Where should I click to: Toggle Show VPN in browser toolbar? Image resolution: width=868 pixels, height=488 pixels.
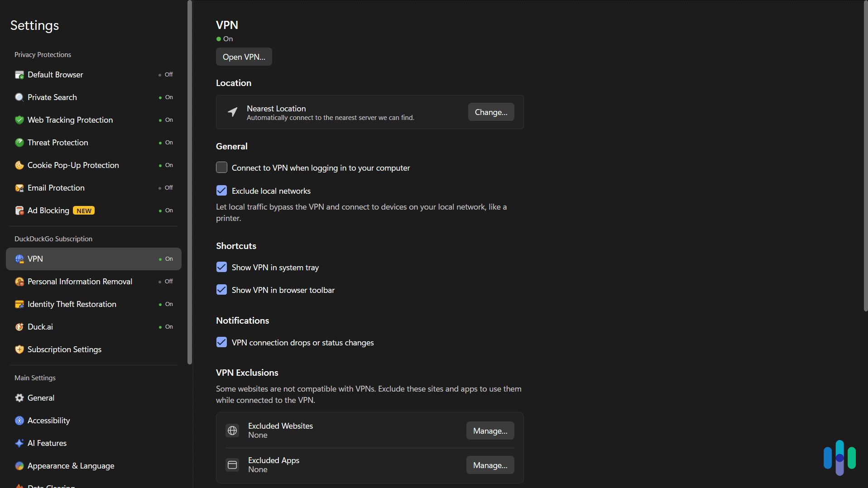coord(221,290)
